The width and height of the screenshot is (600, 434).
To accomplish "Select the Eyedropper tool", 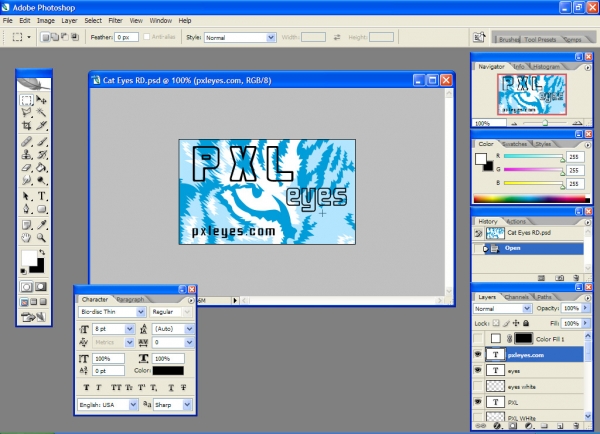I will coord(41,225).
